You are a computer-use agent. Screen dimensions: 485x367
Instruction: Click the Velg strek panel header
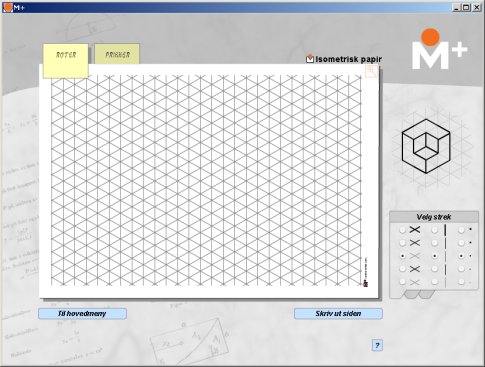(434, 217)
